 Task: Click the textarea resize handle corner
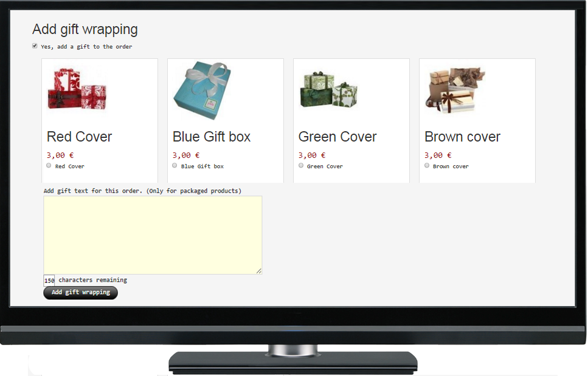tap(259, 271)
